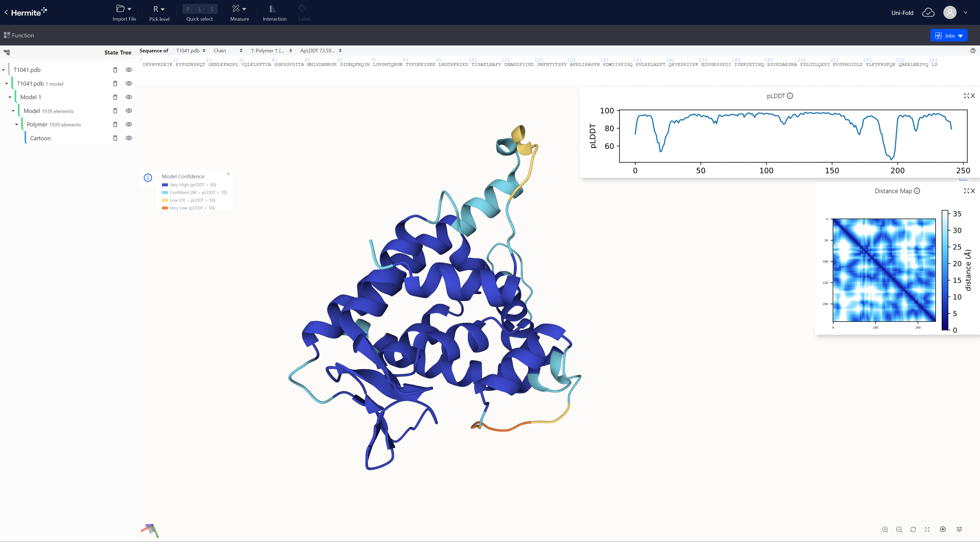Open Import File folder icon
The image size is (980, 542).
point(120,8)
